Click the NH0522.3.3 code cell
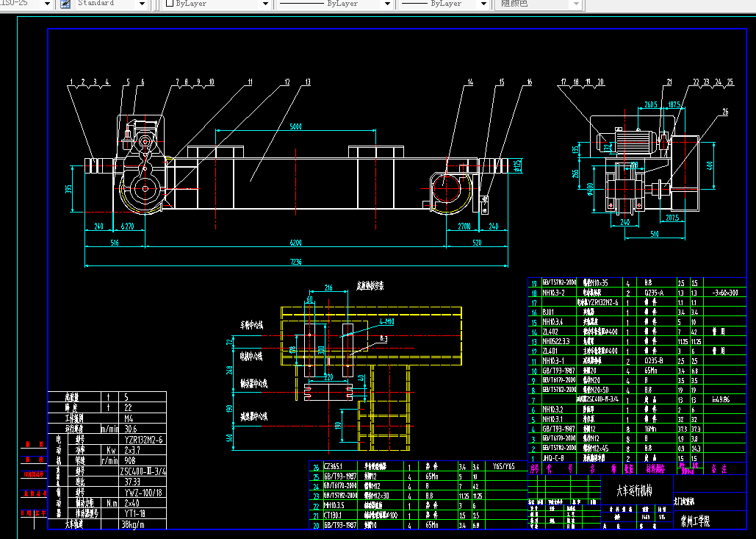Image resolution: width=756 pixels, height=539 pixels. click(556, 341)
